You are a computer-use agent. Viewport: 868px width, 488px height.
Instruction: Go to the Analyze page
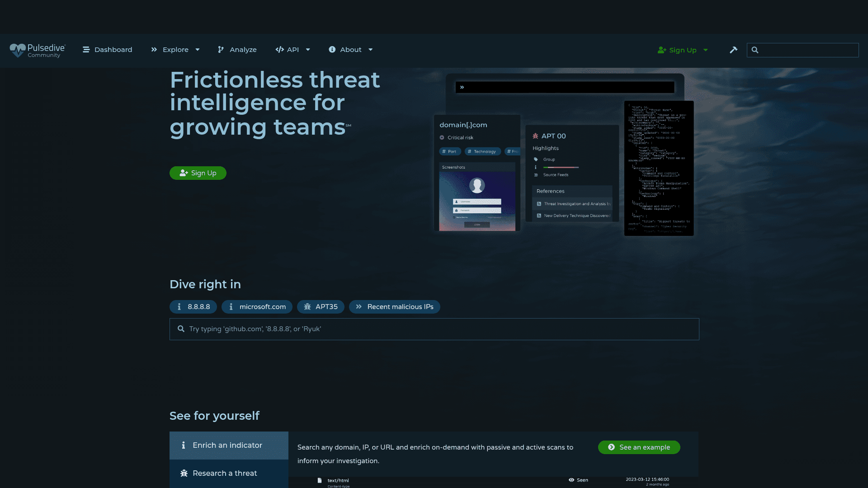[237, 50]
